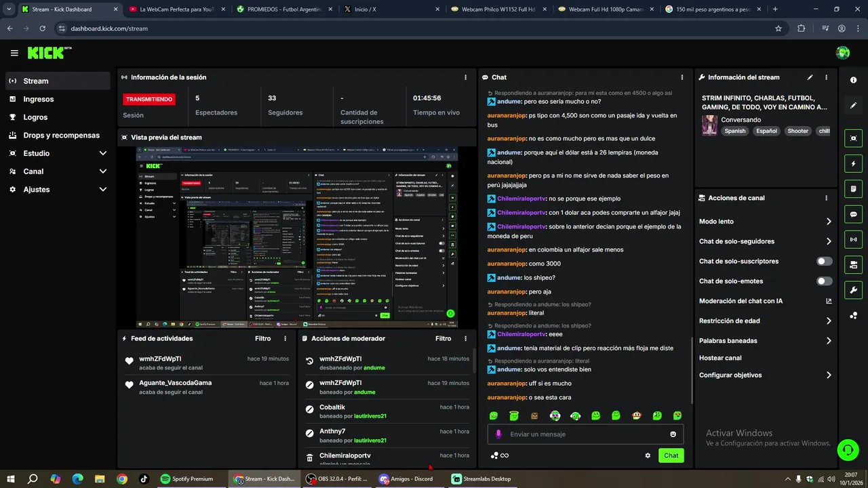Open Filtro in Feed de actividades
The image size is (868, 488).
tap(262, 338)
